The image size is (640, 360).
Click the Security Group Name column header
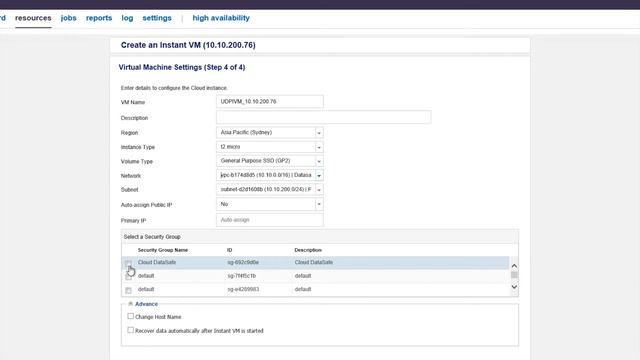[x=163, y=250]
